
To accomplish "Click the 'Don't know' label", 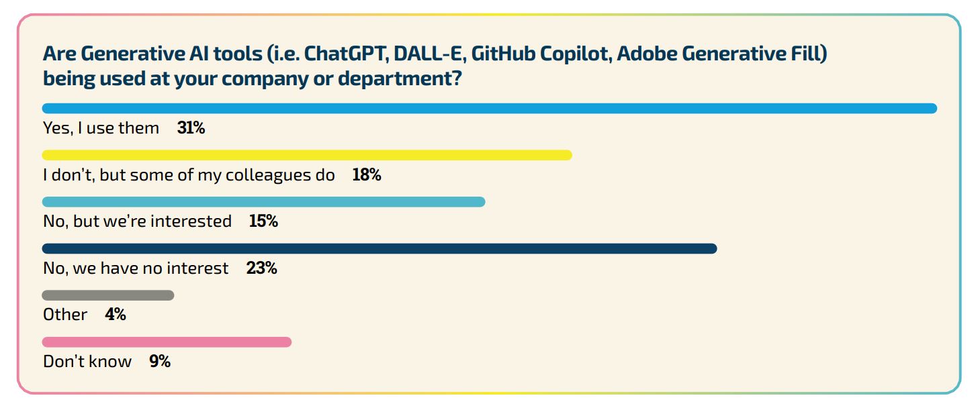I will [x=87, y=362].
